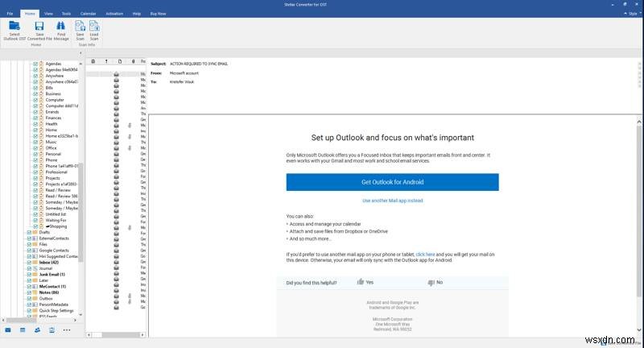Image resolution: width=644 pixels, height=348 pixels.
Task: Switch to Contacts view icon at bottom
Action: tap(37, 330)
